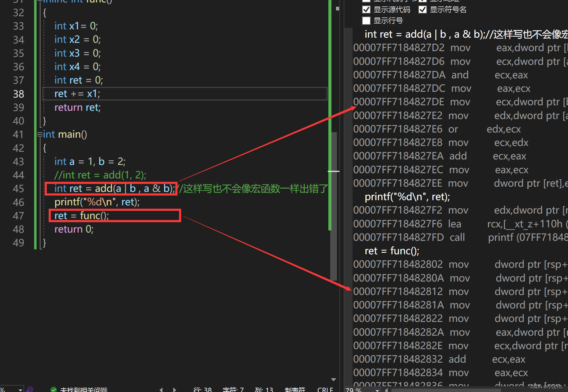The height and width of the screenshot is (392, 568).
Task: Click the 'return ret;' statement
Action: click(77, 107)
